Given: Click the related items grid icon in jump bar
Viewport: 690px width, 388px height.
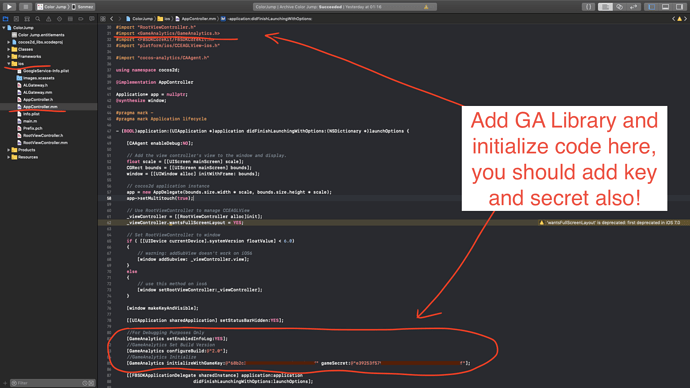Looking at the screenshot, I should (103, 19).
